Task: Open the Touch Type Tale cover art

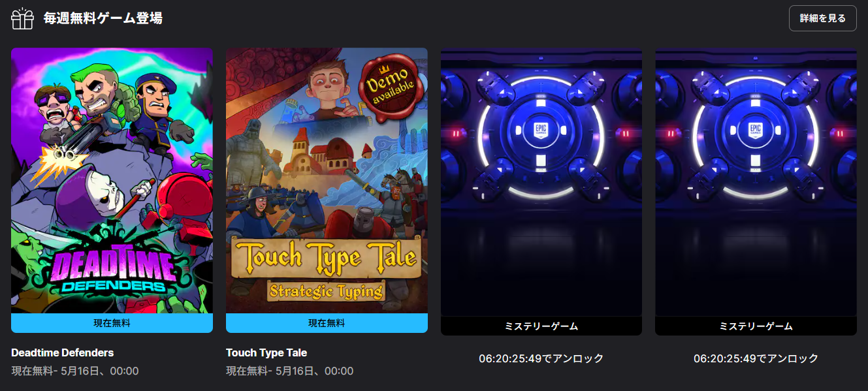Action: (x=327, y=181)
